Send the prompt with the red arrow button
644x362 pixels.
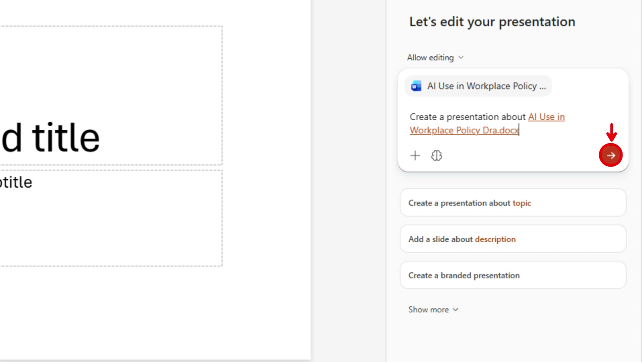[x=610, y=155]
